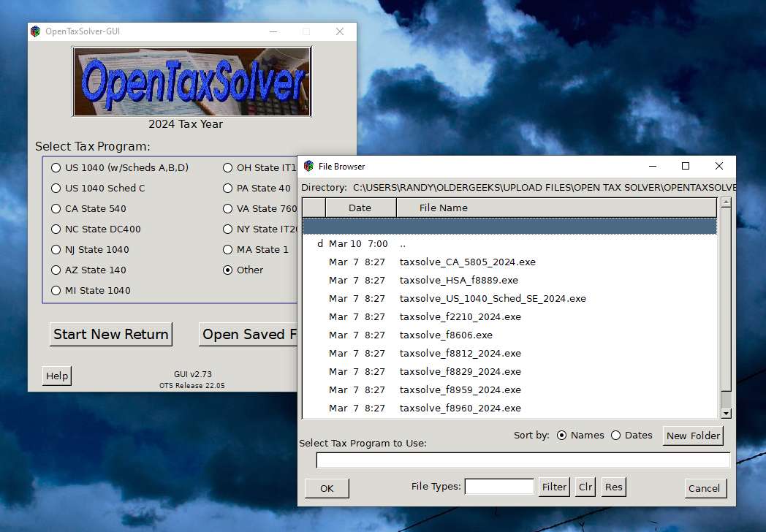Click the File Name column header

(443, 208)
